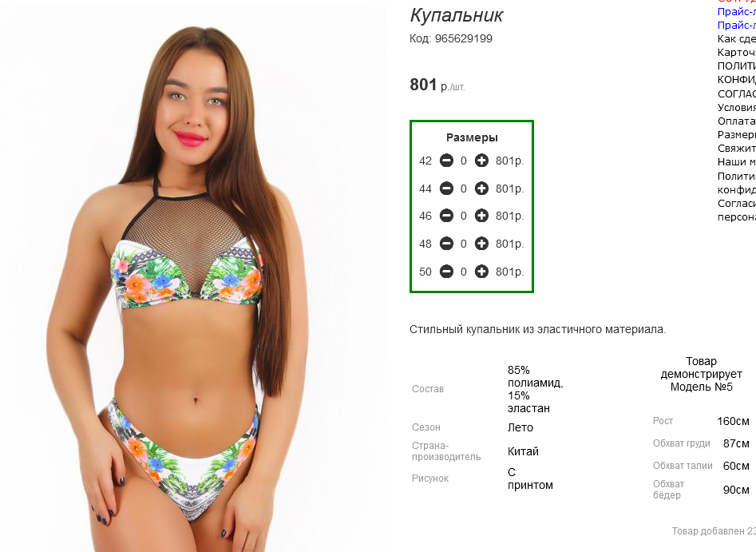Open the Условия sidebar menu entry
This screenshot has width=756, height=552.
click(736, 108)
